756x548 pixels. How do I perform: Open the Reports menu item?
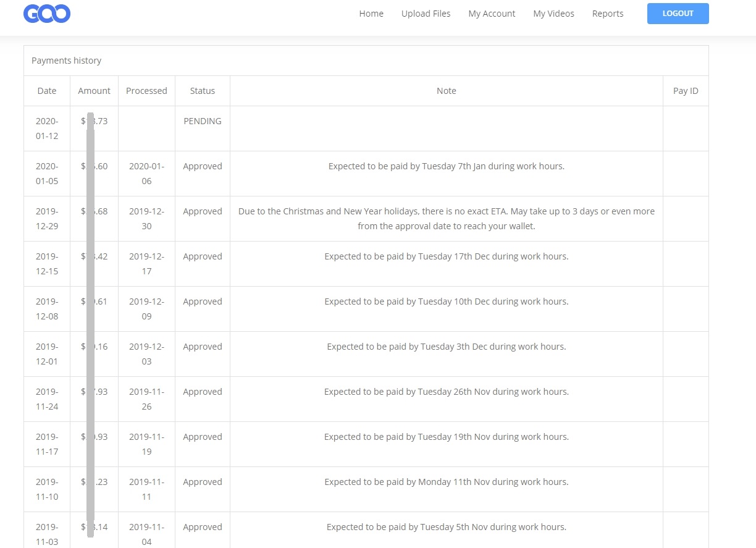click(608, 14)
